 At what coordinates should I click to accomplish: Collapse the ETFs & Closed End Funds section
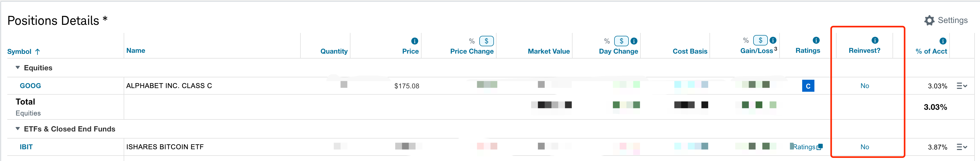pos(17,129)
